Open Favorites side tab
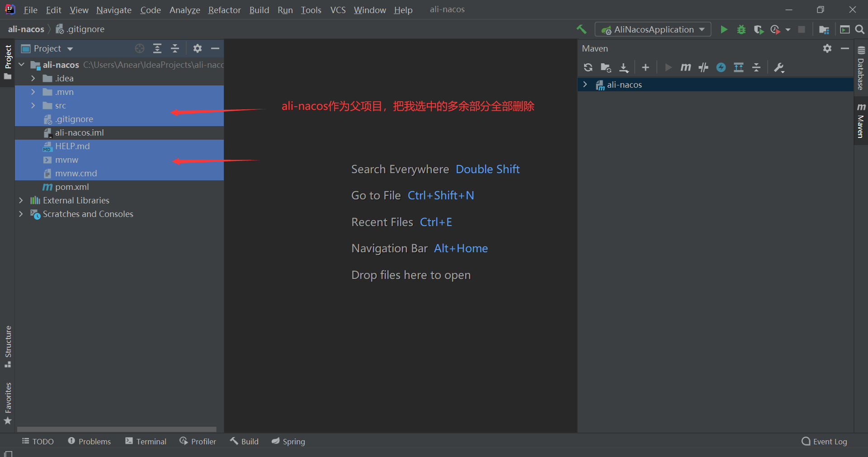Viewport: 868px width, 457px height. (8, 403)
